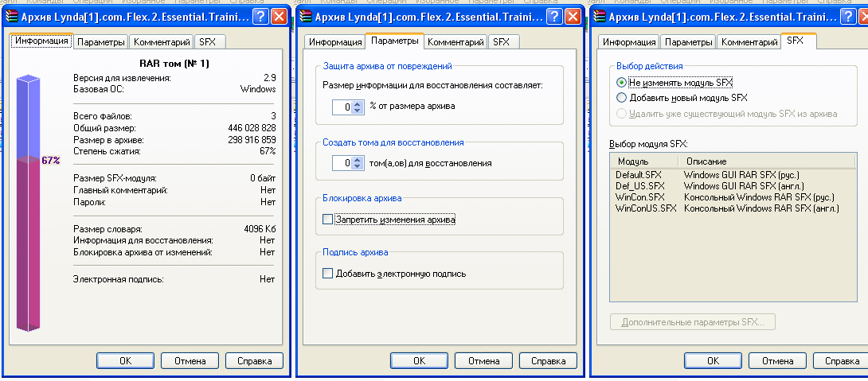Click Отмена in the Информация dialog
Image resolution: width=868 pixels, height=381 pixels.
(x=190, y=361)
